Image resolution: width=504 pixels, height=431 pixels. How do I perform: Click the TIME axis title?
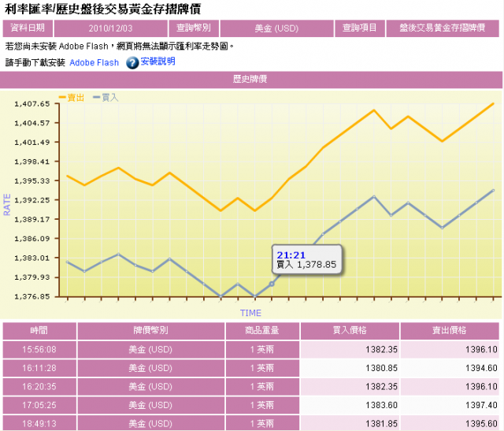(250, 313)
